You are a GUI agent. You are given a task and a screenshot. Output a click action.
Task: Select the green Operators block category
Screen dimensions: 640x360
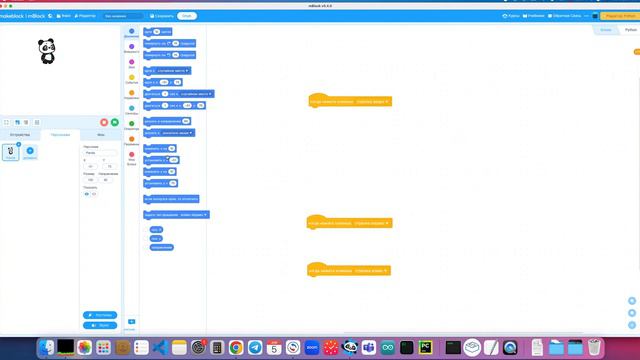(131, 125)
